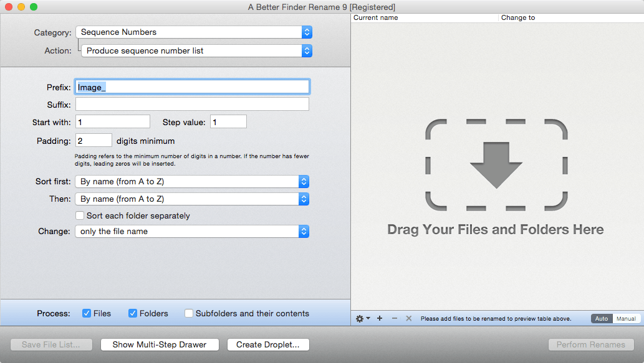Click the Prefix text field

(192, 87)
